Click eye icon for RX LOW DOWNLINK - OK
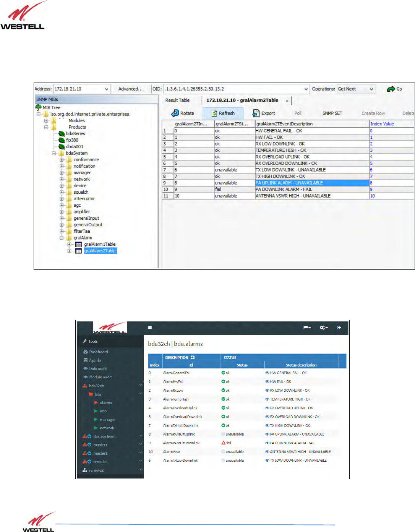 point(267,390)
